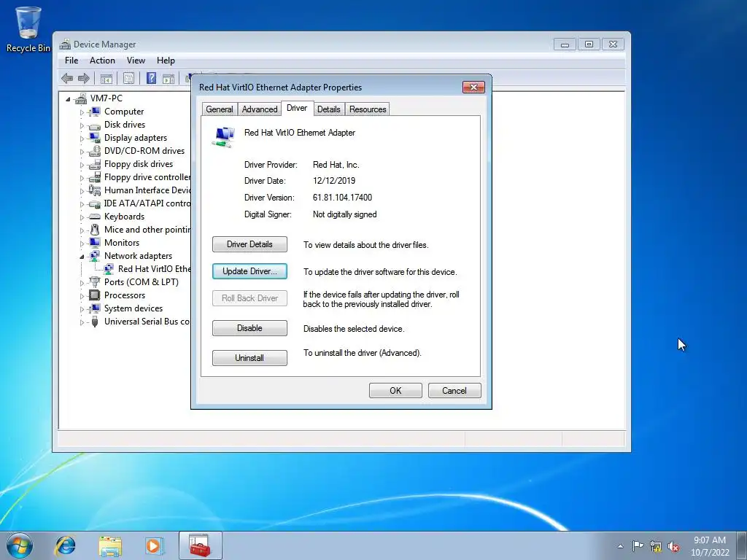
Task: Collapse the Network adapters category
Action: [82, 257]
